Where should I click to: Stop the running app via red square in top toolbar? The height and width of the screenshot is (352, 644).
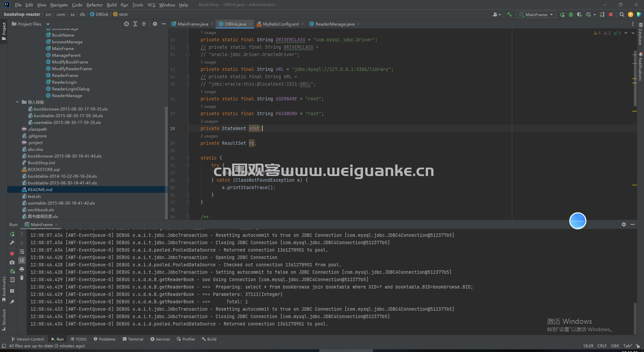pyautogui.click(x=611, y=14)
